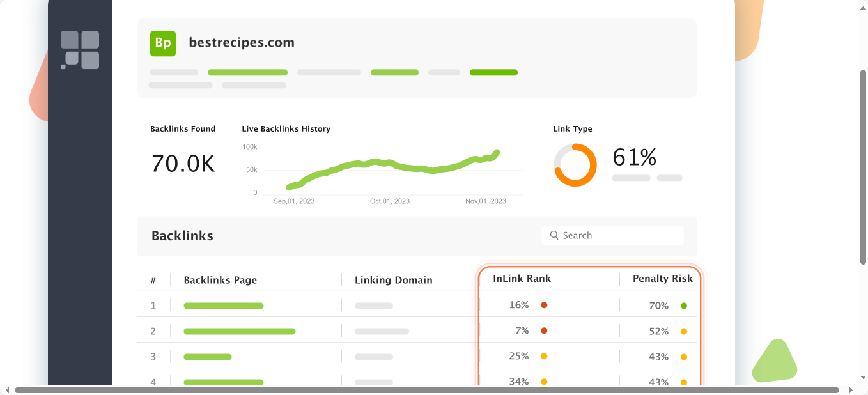Click the Sep,01, 2023 axis label

click(294, 201)
